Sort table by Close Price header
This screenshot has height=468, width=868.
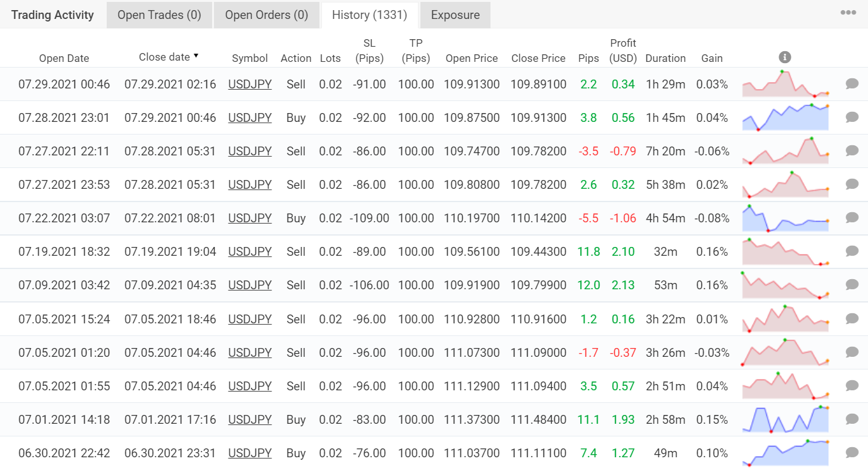(538, 58)
